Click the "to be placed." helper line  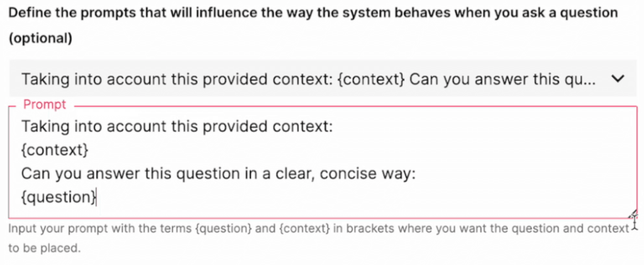[45, 248]
